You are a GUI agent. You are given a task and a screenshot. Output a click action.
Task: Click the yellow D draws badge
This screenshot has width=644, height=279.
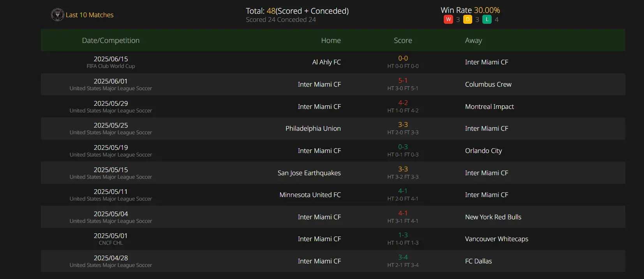coord(468,19)
